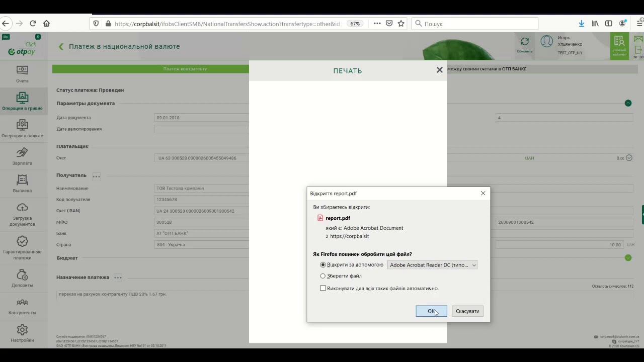Open the Депозиты section
This screenshot has height=362, width=644.
coord(22,279)
